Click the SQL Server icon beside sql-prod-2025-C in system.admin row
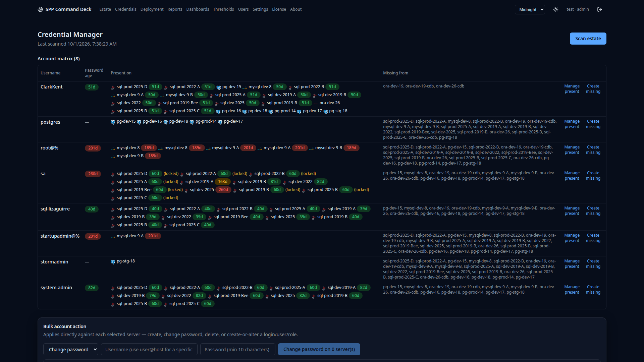The height and width of the screenshot is (362, 644). [166, 304]
